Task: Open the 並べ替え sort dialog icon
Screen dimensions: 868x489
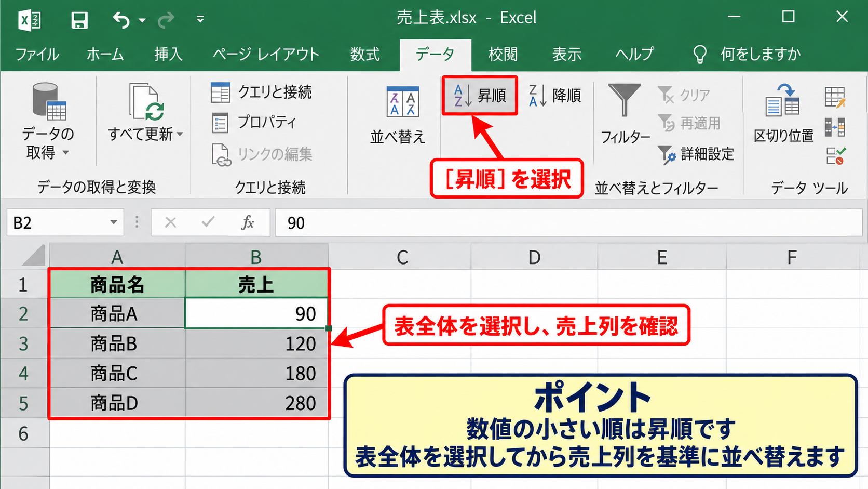Action: coord(403,101)
